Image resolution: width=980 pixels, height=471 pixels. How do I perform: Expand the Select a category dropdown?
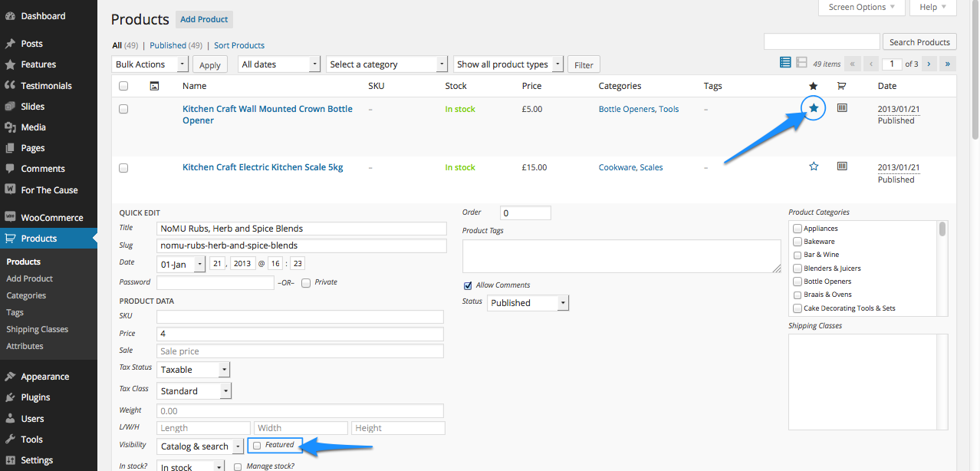click(x=386, y=64)
